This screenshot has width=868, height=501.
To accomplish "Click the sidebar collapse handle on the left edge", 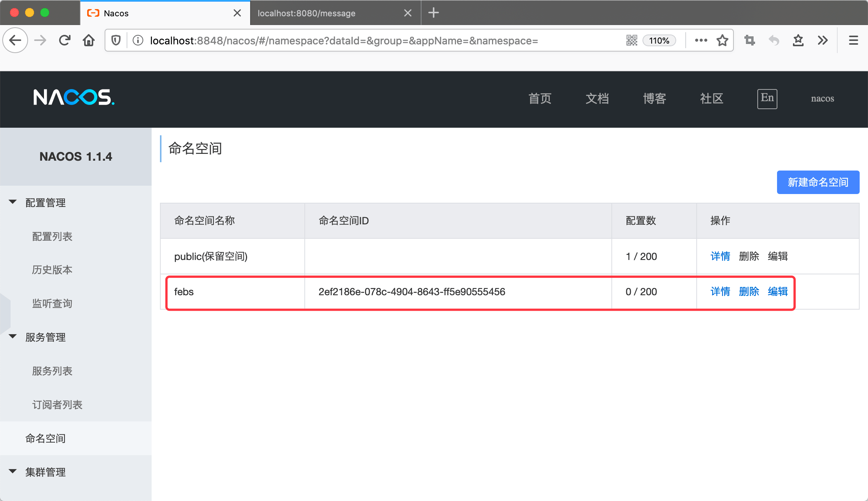I will click(x=5, y=313).
